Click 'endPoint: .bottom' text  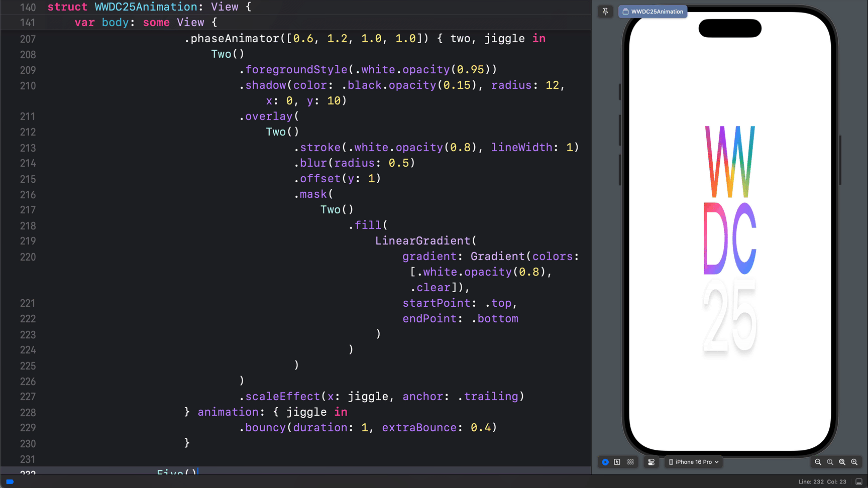460,319
